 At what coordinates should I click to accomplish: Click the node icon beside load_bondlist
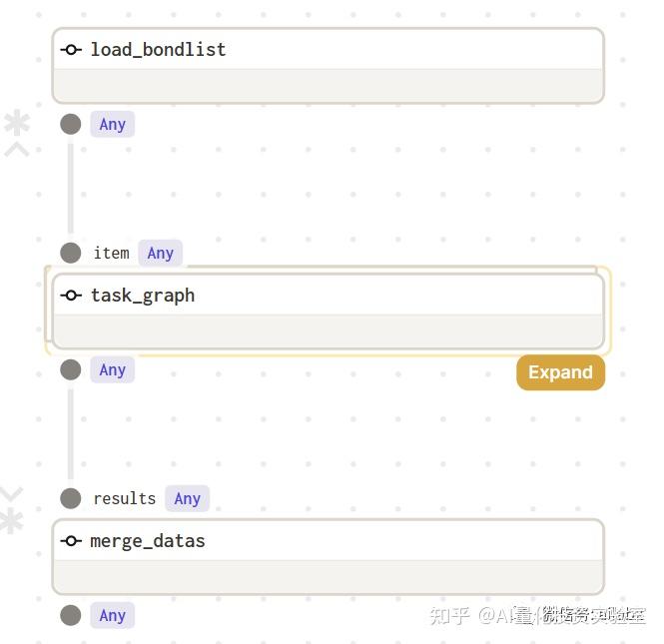(x=71, y=50)
